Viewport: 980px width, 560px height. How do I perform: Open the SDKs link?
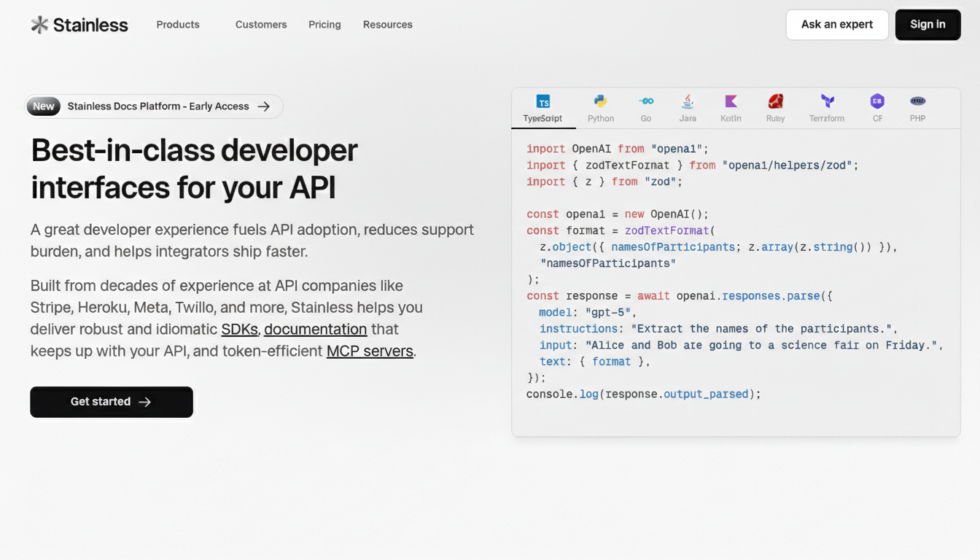(239, 329)
